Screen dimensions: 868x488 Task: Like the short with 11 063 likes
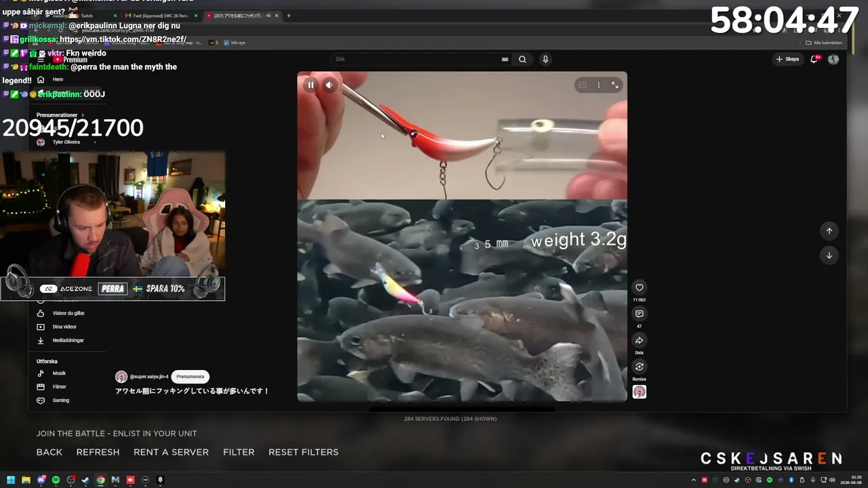[x=639, y=287]
